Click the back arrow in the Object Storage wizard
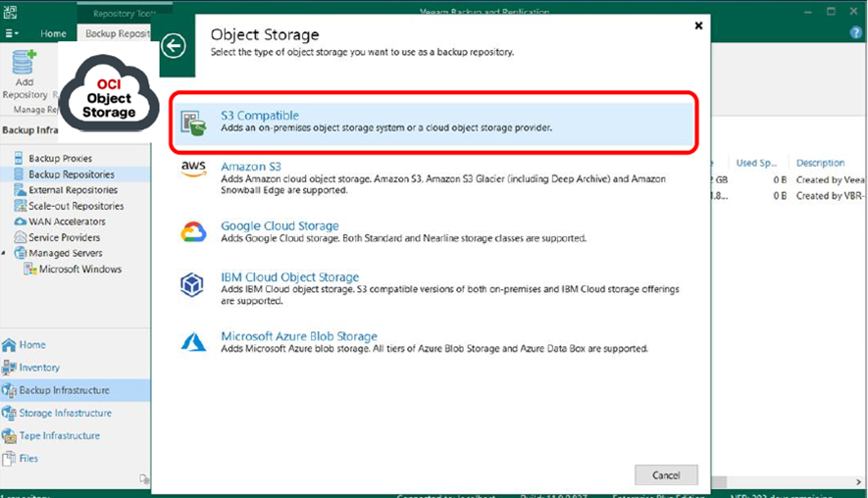 (175, 46)
